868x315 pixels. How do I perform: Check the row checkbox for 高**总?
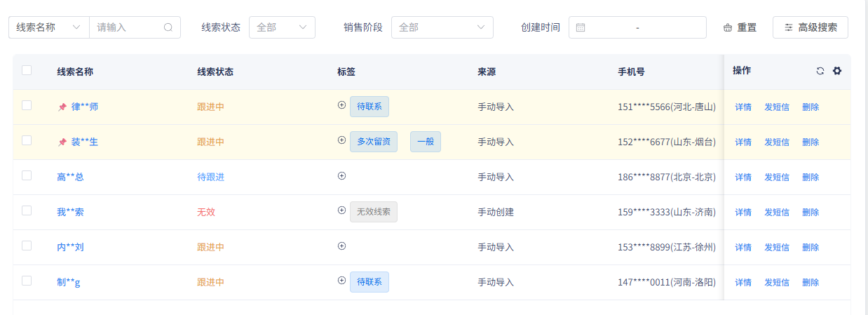pos(27,175)
